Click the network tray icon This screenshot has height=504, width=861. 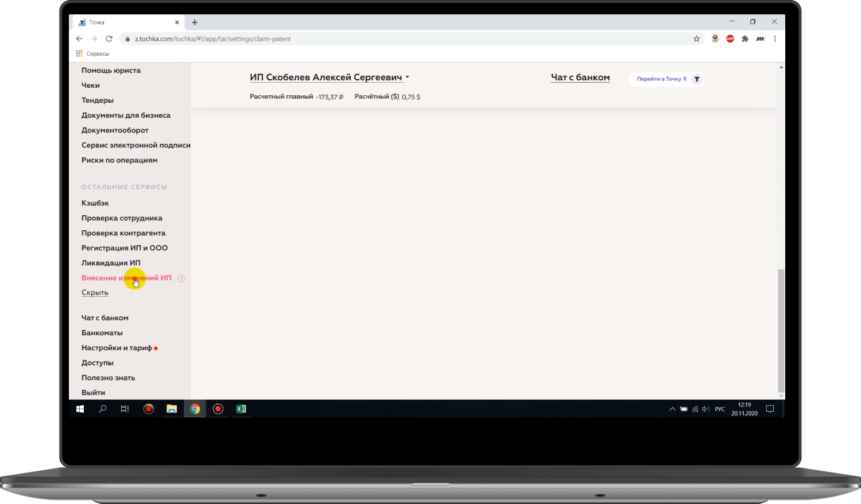click(695, 409)
